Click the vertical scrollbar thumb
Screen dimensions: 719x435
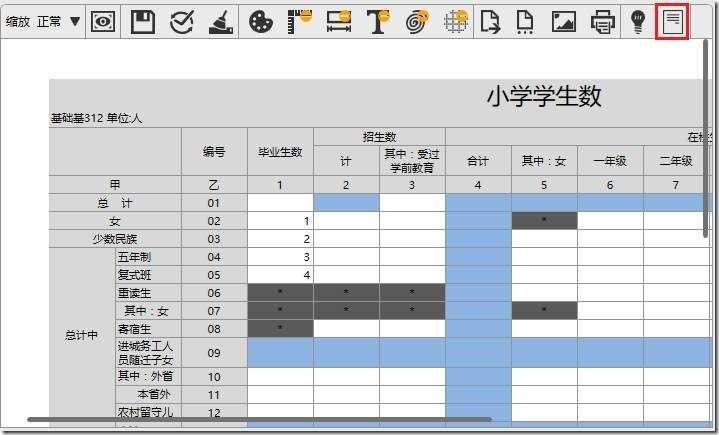[705, 138]
